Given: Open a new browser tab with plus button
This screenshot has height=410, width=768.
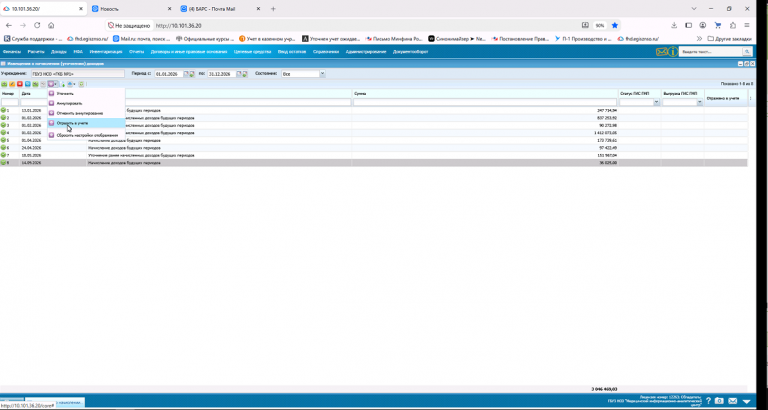Looking at the screenshot, I should click(273, 9).
